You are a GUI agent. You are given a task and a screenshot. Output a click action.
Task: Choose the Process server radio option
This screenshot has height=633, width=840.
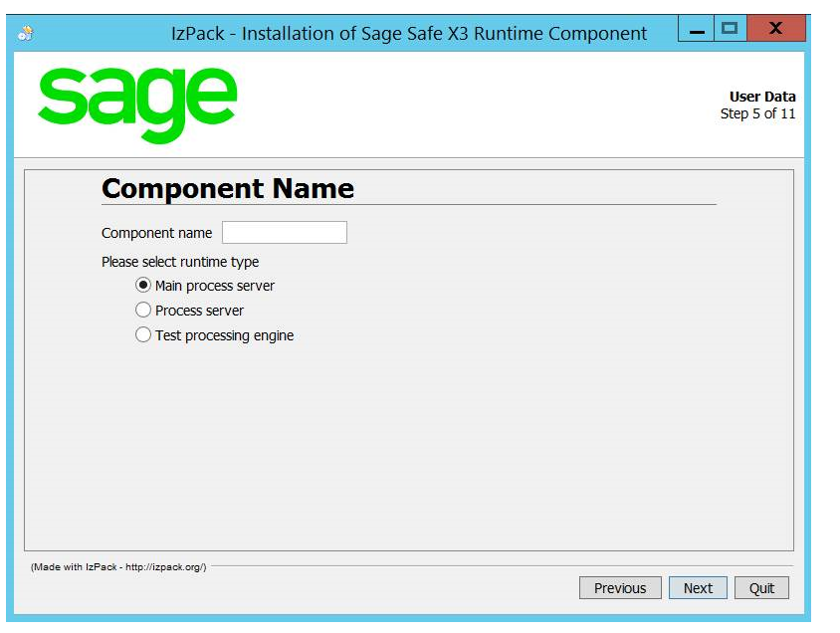point(143,310)
